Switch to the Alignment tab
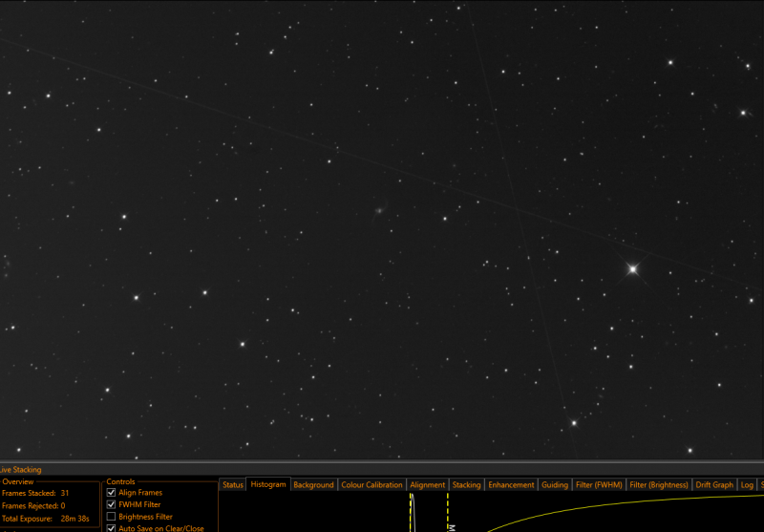The height and width of the screenshot is (532, 764). coord(427,485)
